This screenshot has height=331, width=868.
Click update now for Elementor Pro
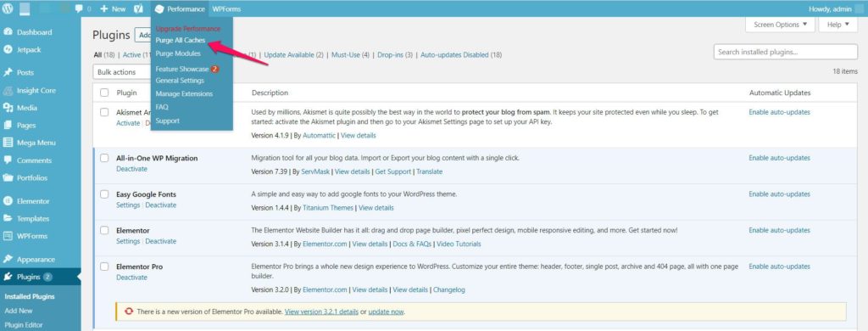point(386,311)
